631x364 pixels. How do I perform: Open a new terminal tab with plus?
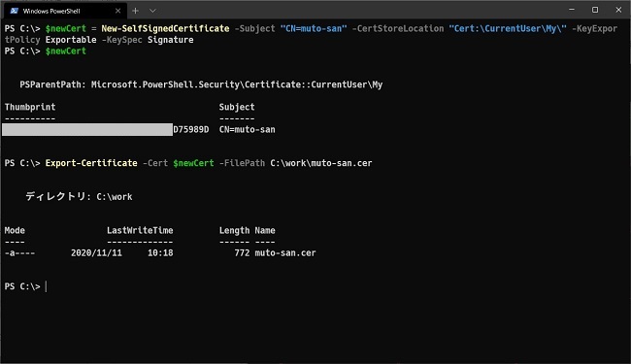136,11
